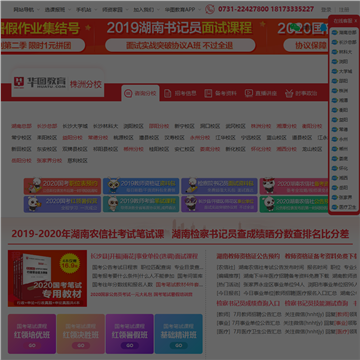The image size is (360, 360).
Task: Open the 桃源校区 campus link
Action: coord(123,137)
